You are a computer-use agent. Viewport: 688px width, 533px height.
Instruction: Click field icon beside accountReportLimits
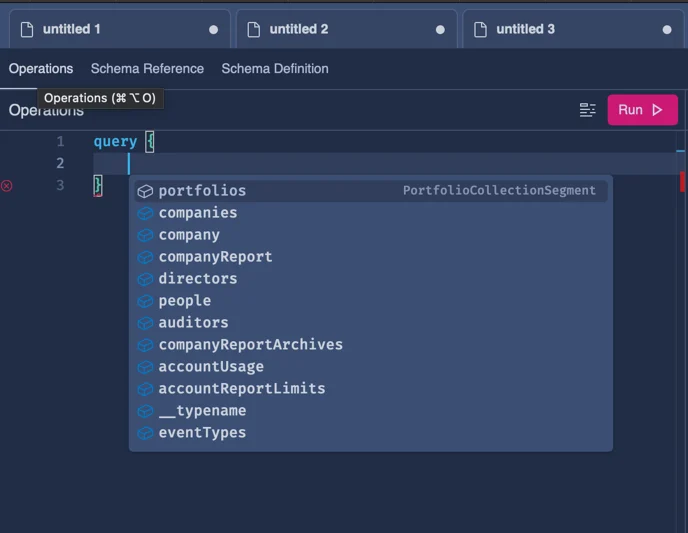(x=145, y=389)
